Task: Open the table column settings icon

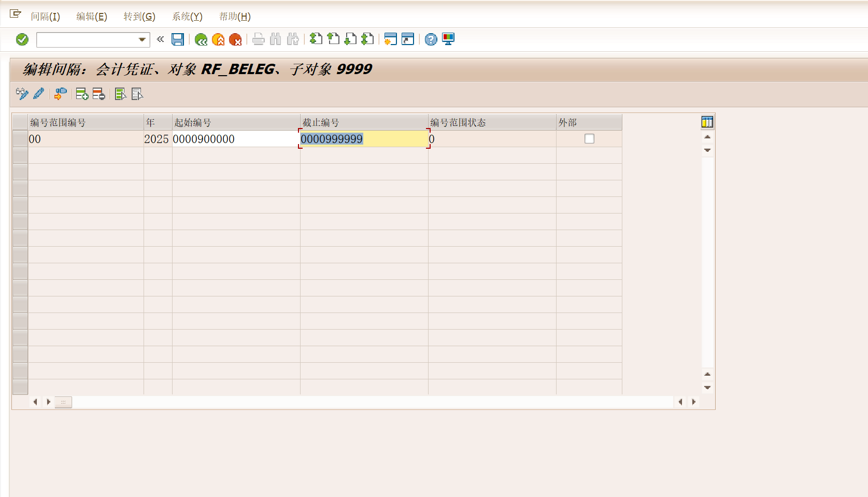Action: [707, 122]
